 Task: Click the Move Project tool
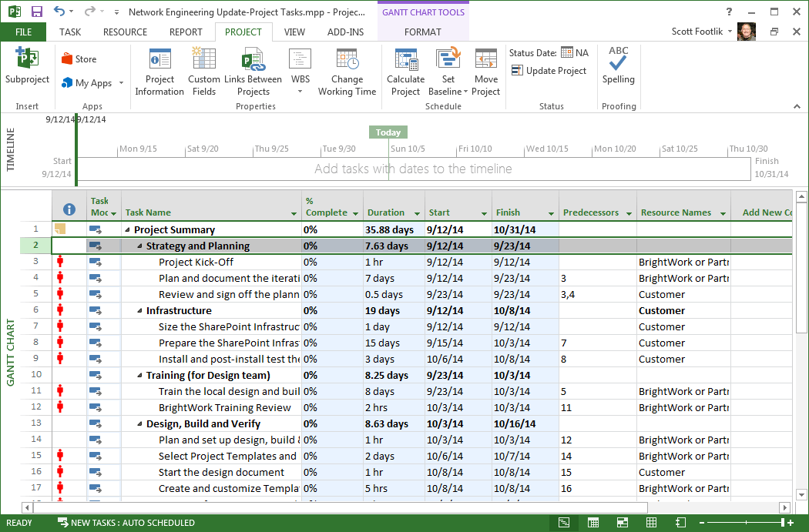(x=485, y=70)
